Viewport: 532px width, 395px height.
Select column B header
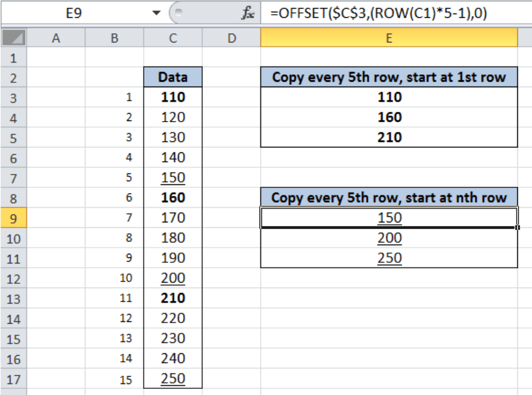pos(114,37)
